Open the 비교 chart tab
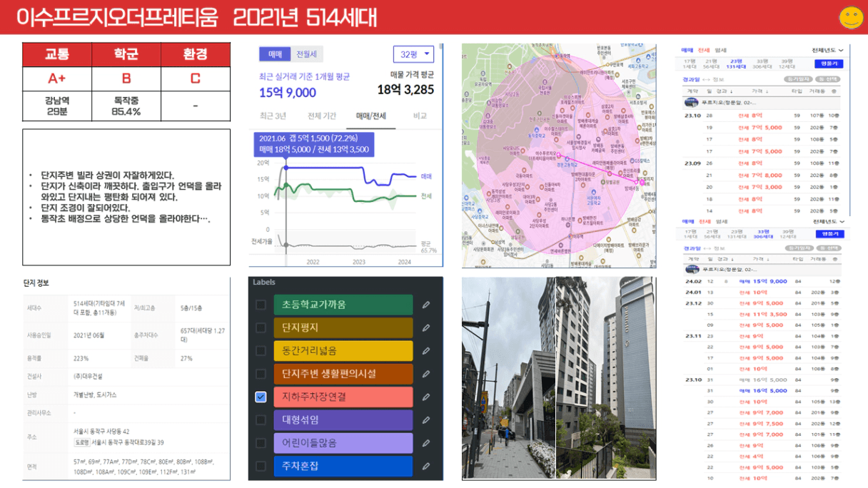 (x=420, y=116)
